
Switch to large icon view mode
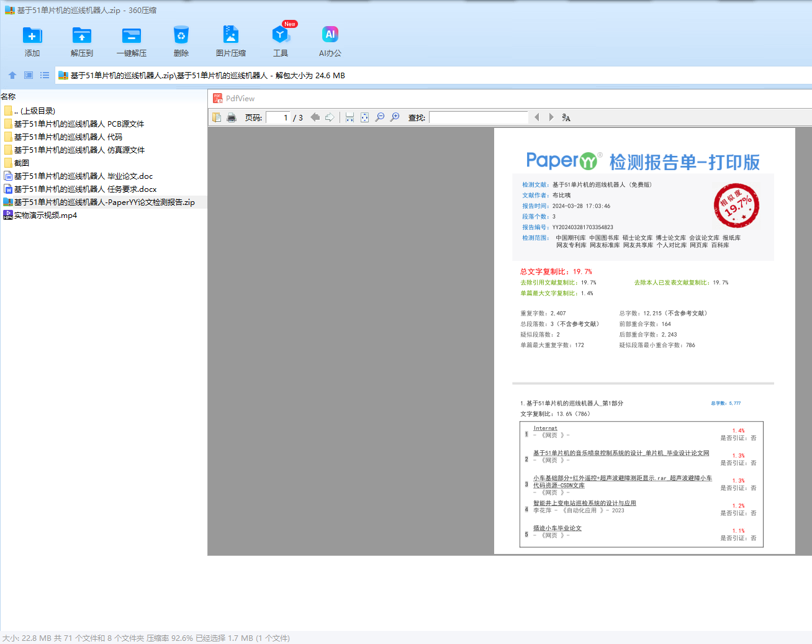click(29, 75)
